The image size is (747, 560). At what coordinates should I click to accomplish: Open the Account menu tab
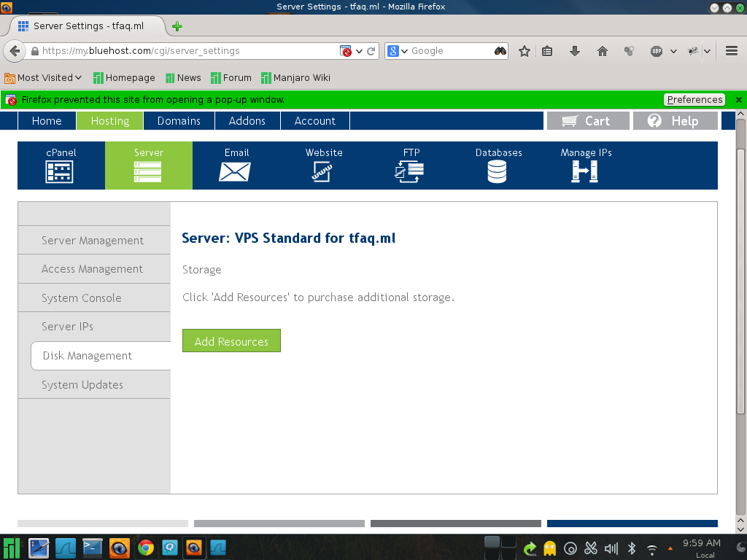point(314,121)
